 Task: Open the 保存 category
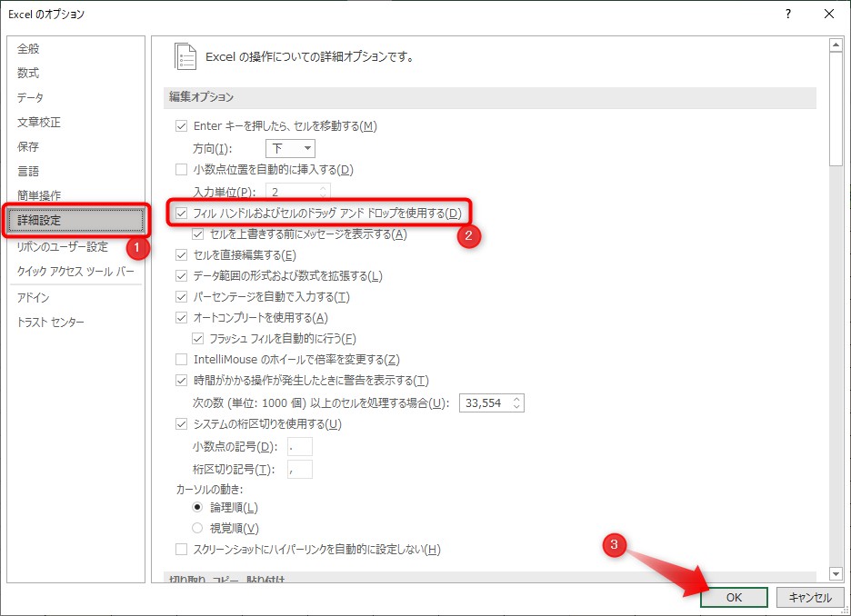(28, 146)
